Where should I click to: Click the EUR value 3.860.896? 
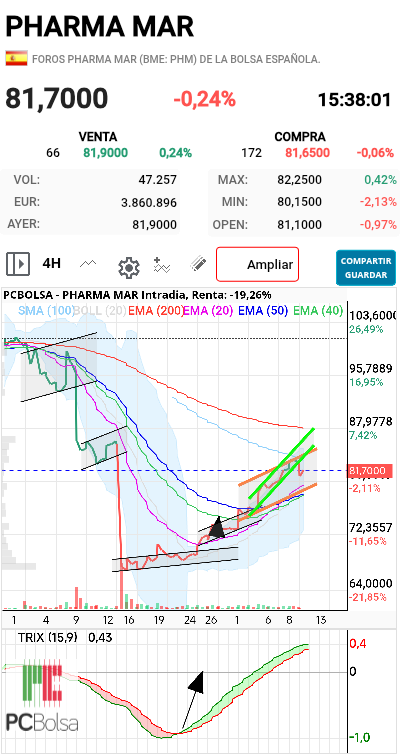tap(149, 203)
